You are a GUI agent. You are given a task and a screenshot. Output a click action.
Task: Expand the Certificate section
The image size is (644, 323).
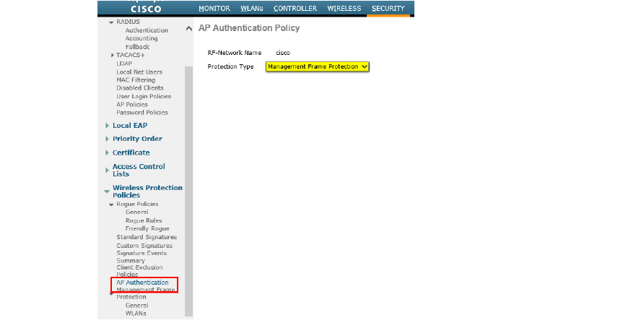(131, 152)
